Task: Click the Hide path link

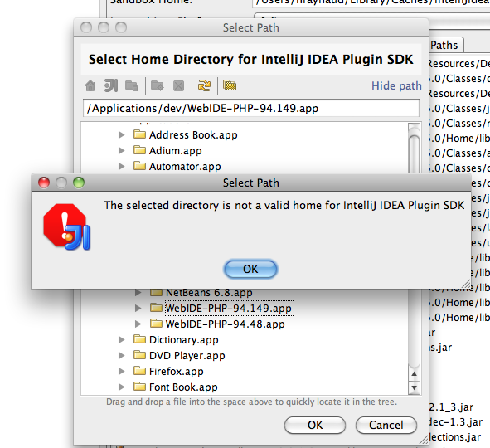Action: click(x=396, y=85)
